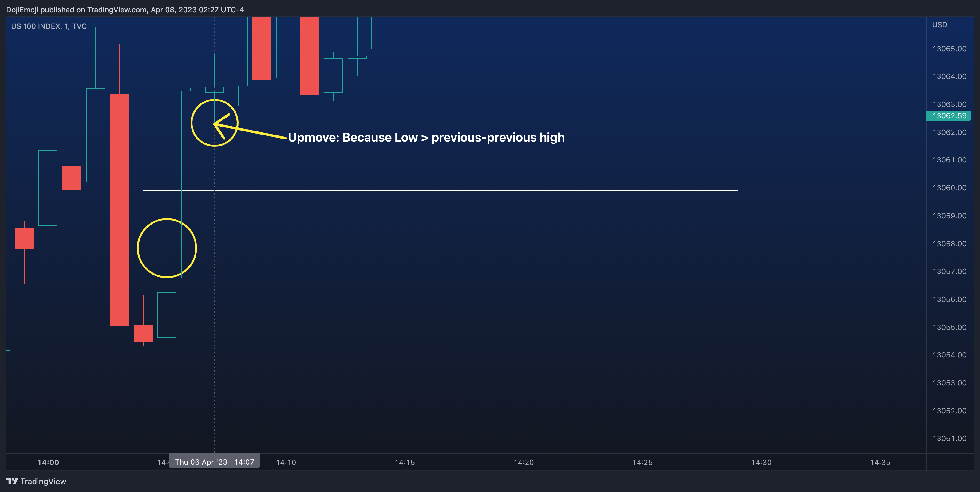Click the 13057.00 price axis label
980x492 pixels.
(x=949, y=271)
